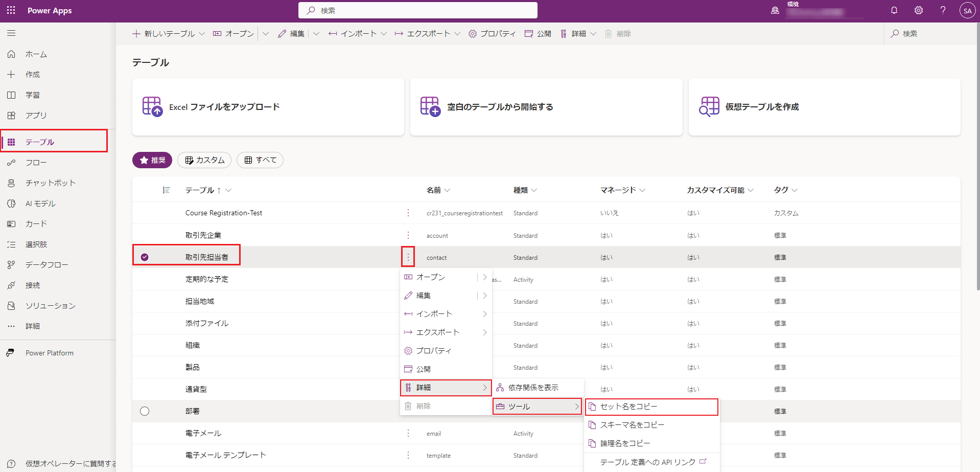Expand the エクスポート toolbar dropdown
The height and width of the screenshot is (472, 980).
[457, 34]
